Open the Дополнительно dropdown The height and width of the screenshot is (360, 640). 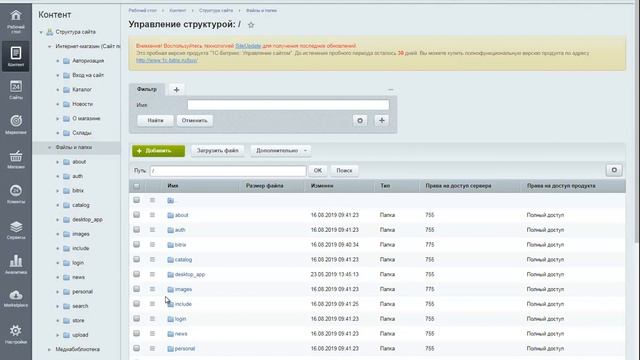(x=281, y=151)
